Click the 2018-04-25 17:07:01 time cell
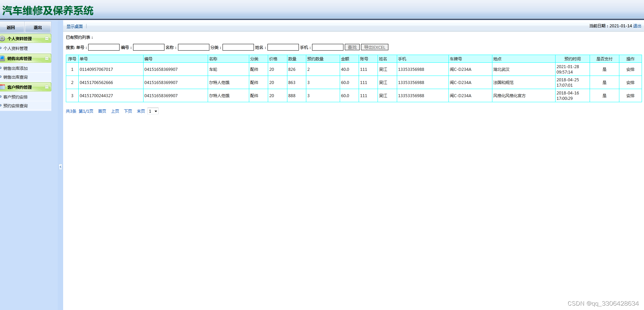 (572, 82)
